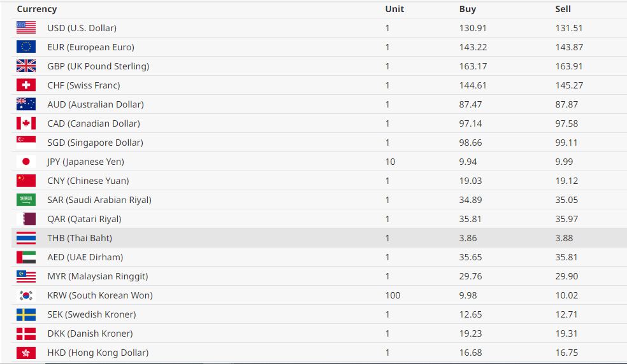627x364 pixels.
Task: Click the USD buy rate 130.91
Action: click(472, 28)
